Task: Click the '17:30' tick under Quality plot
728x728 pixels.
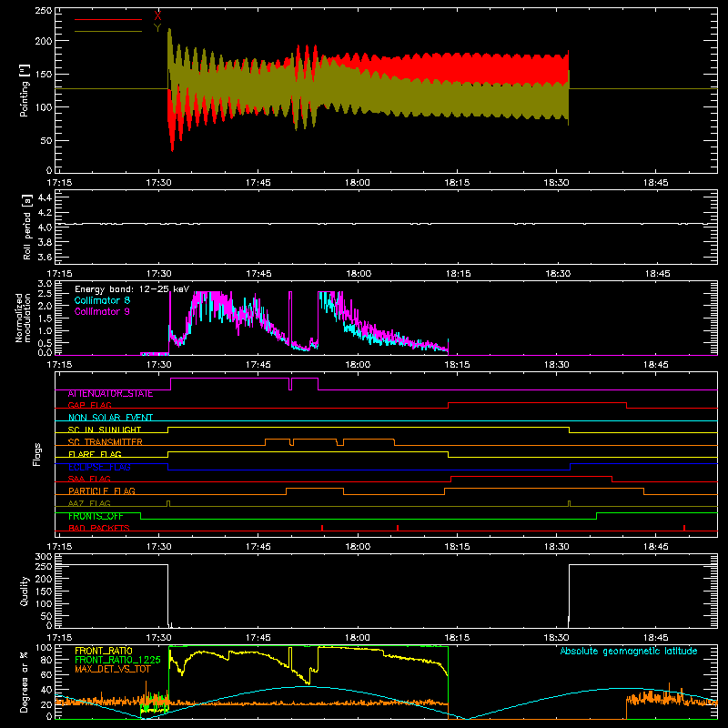Action: tap(158, 638)
